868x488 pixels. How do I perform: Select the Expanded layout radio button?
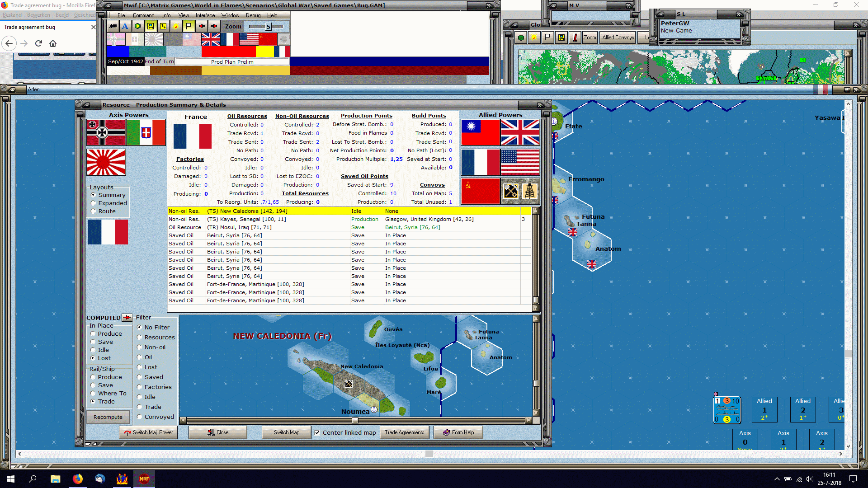click(x=94, y=203)
